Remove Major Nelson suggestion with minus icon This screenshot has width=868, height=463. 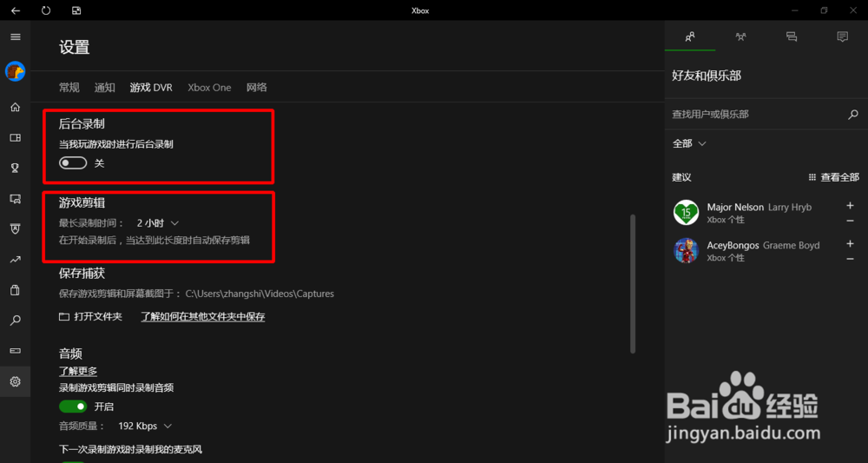tap(851, 221)
